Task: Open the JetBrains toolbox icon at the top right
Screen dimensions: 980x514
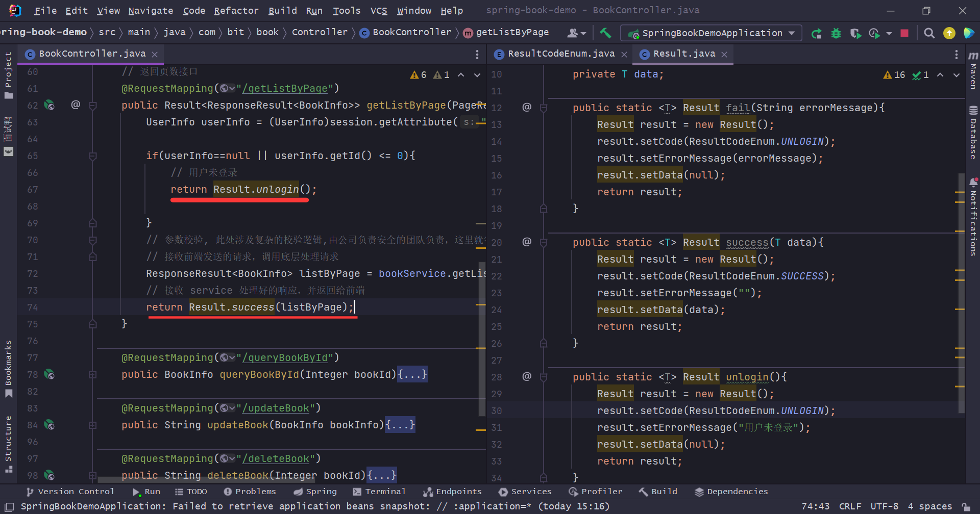Action: (x=968, y=33)
